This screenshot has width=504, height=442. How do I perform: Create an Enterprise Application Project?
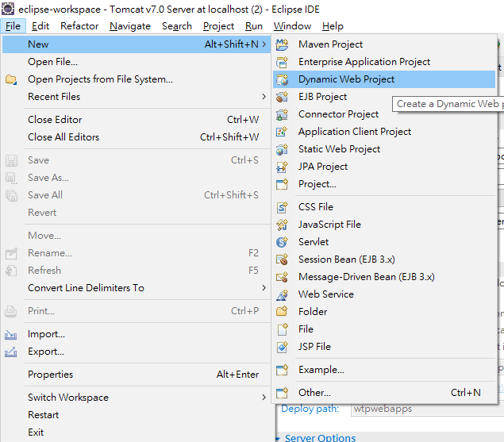click(384, 62)
